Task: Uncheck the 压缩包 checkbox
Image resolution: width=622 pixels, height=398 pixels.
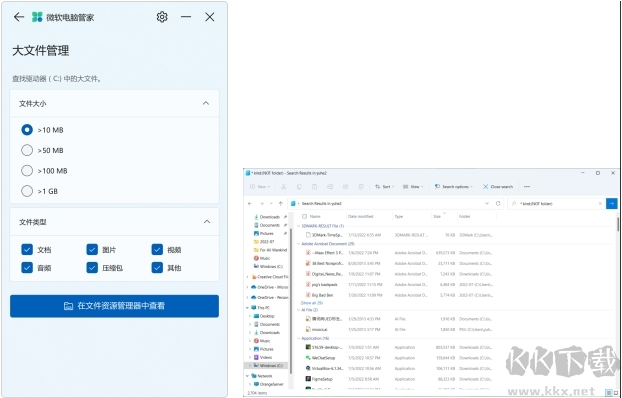Action: click(92, 268)
